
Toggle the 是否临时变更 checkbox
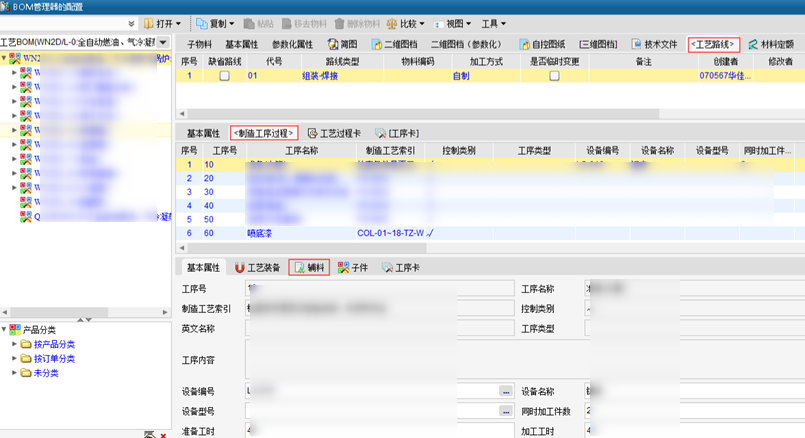click(554, 76)
